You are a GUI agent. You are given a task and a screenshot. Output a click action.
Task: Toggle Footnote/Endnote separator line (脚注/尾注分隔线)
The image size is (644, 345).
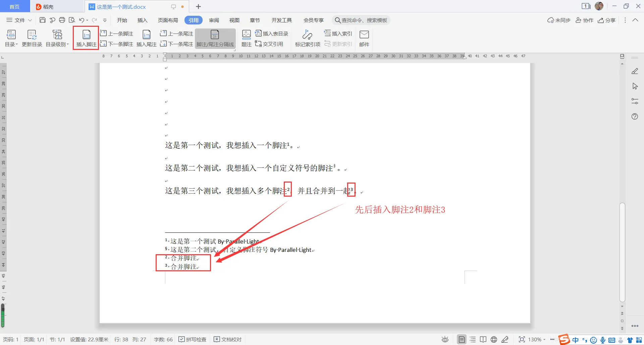coord(215,38)
